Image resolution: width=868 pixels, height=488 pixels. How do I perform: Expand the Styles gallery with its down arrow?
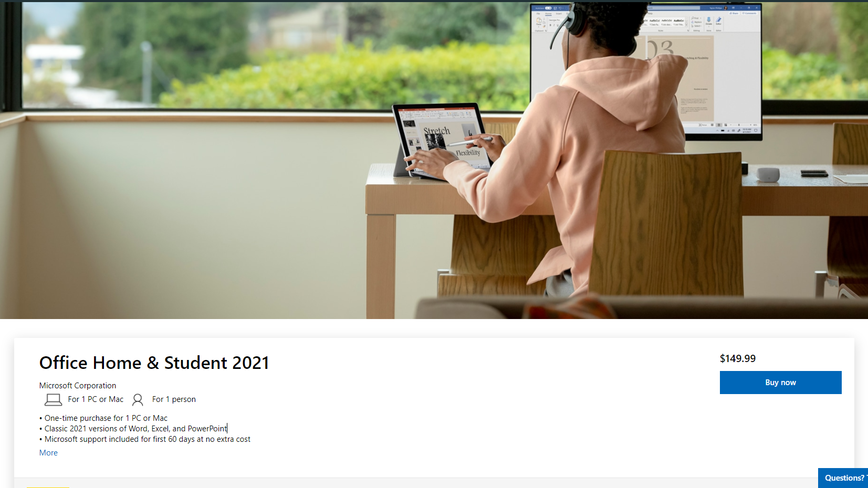686,25
